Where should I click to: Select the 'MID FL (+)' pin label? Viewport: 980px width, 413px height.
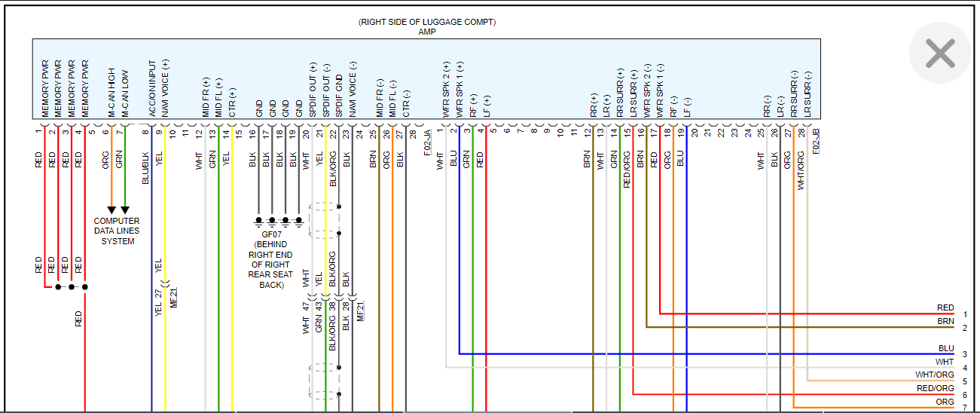[x=218, y=97]
